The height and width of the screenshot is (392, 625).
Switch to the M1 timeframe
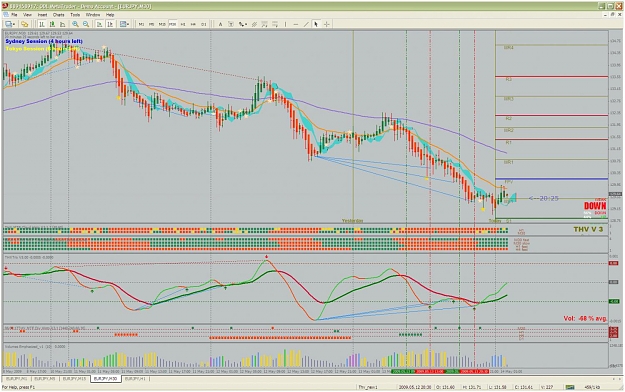pyautogui.click(x=141, y=24)
